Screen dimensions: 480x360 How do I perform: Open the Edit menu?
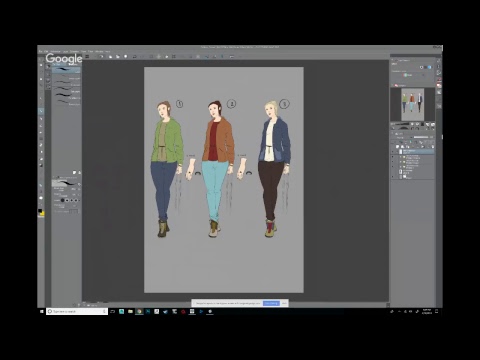[46, 51]
